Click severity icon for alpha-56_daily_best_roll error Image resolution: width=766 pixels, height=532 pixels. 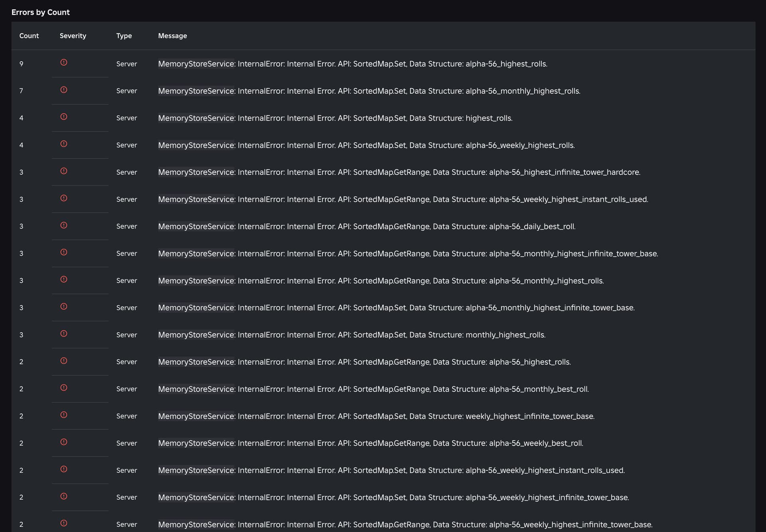pyautogui.click(x=63, y=225)
